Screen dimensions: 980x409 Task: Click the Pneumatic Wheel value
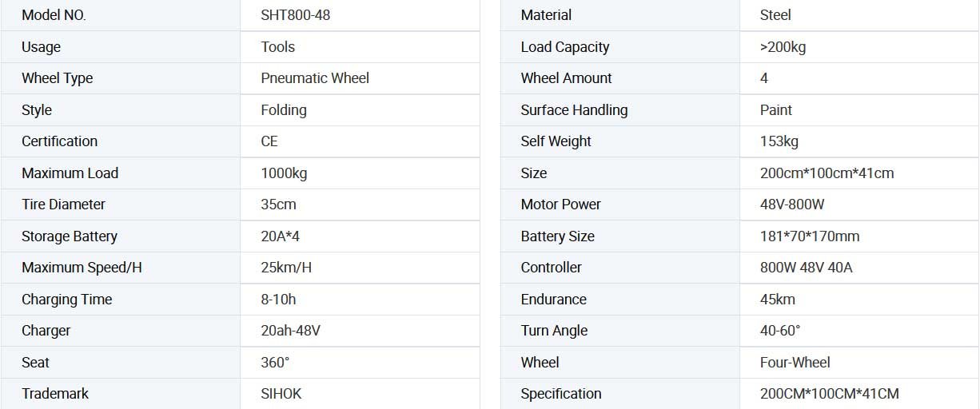(x=315, y=78)
